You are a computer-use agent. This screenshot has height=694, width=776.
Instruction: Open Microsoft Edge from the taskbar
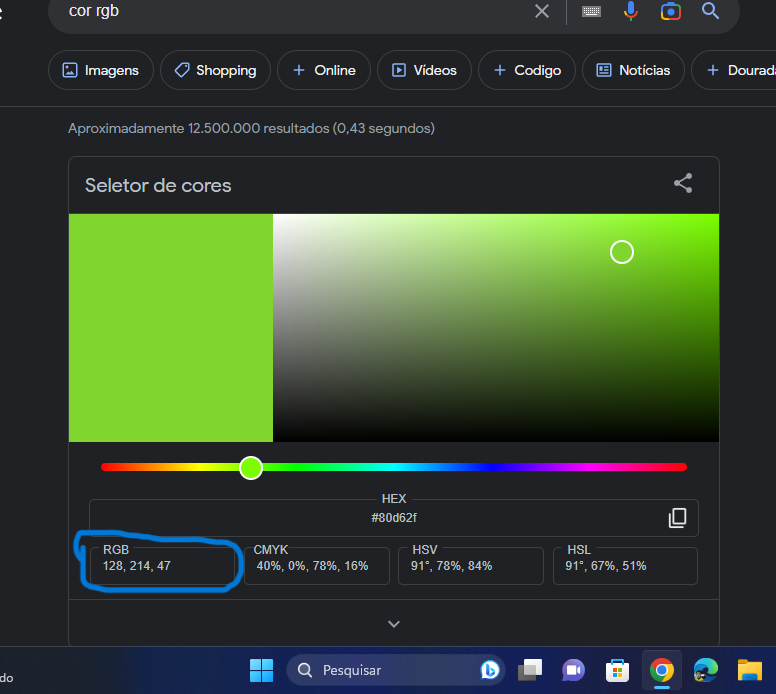coord(706,670)
